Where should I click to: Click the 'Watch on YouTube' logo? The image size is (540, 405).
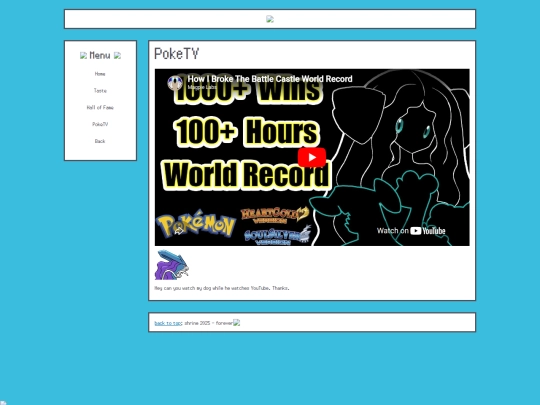click(411, 231)
